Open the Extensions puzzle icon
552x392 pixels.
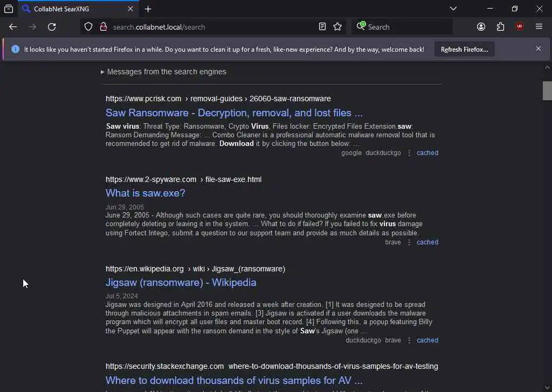[x=500, y=27]
